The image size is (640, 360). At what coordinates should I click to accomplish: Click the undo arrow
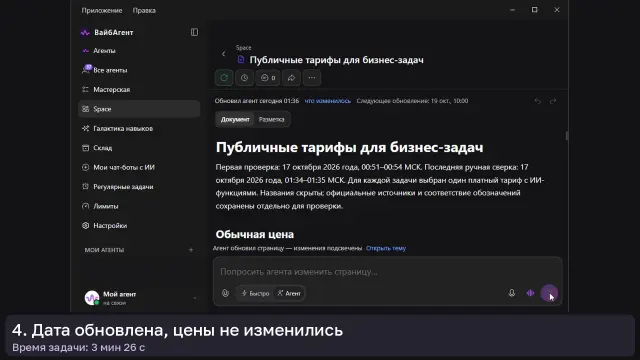point(538,101)
